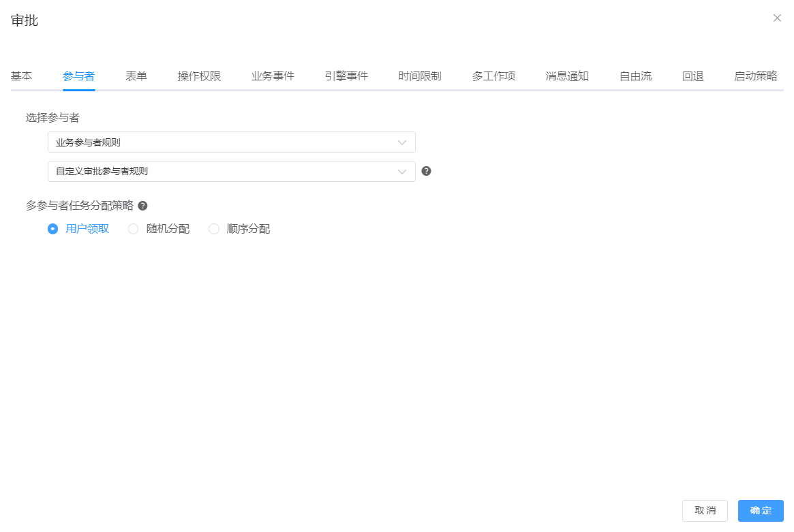Open the 业务参与者规则 dropdown
The image size is (794, 532).
pos(231,142)
